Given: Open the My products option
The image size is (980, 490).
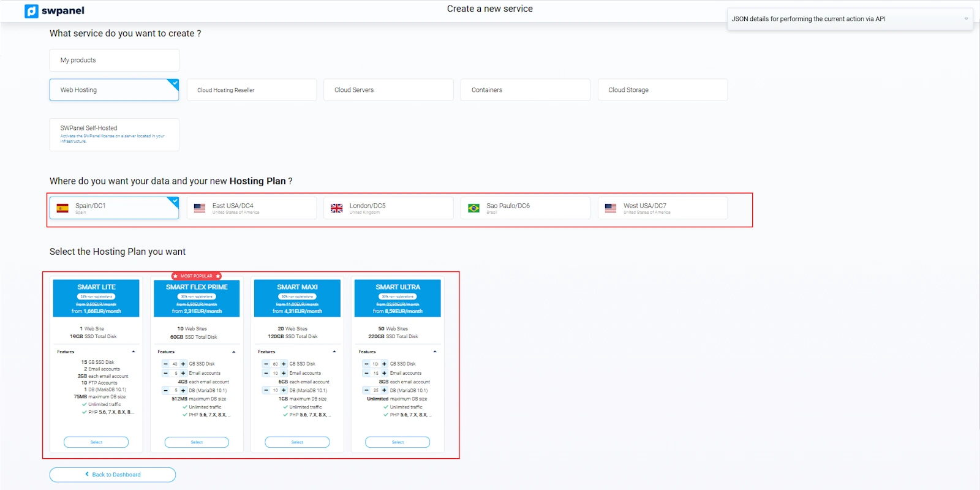Looking at the screenshot, I should click(114, 60).
